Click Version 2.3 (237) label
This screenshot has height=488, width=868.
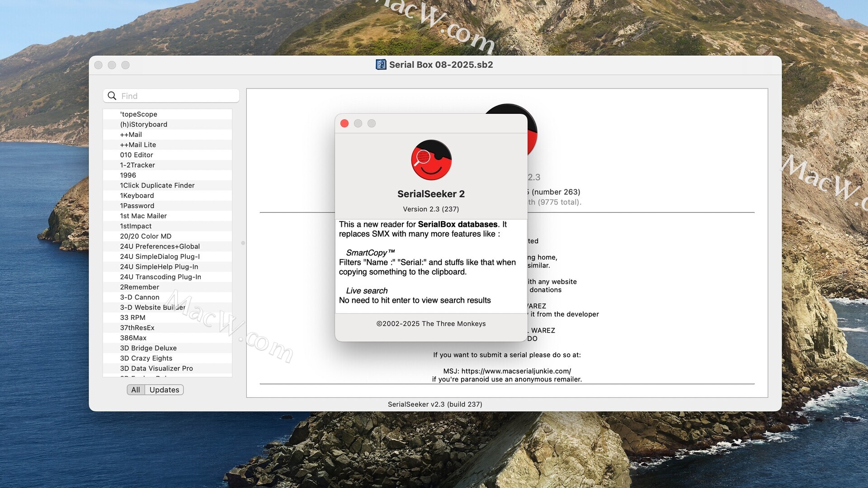click(x=431, y=209)
